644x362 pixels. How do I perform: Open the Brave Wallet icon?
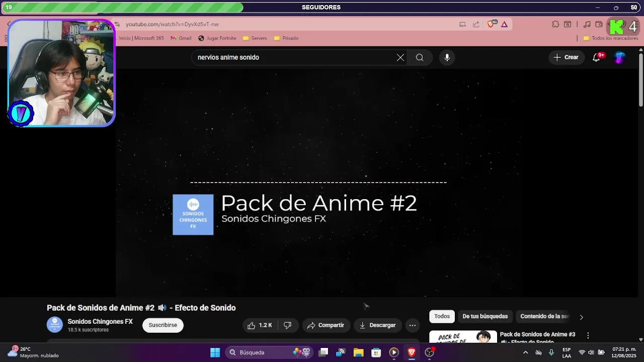[599, 24]
